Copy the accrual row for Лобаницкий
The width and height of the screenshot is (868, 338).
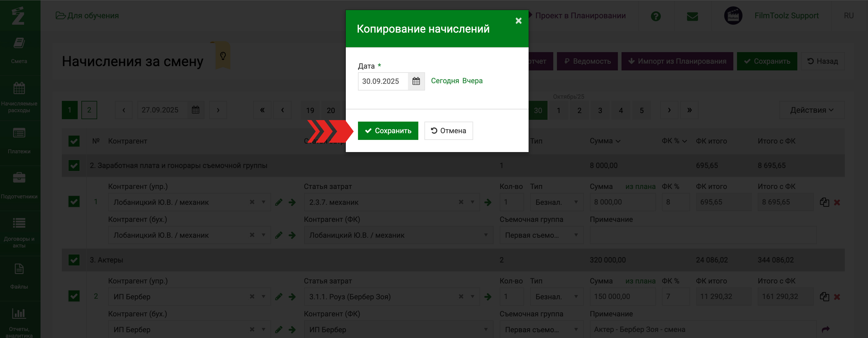(x=824, y=202)
